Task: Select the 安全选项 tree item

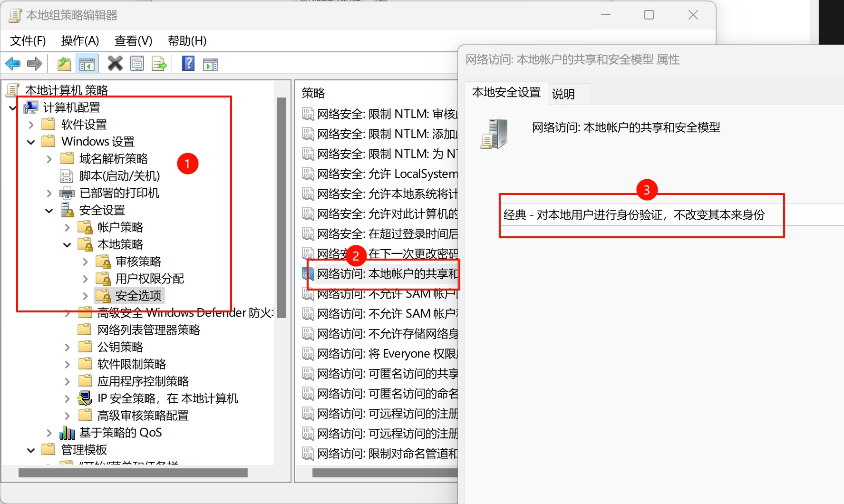Action: [x=138, y=296]
